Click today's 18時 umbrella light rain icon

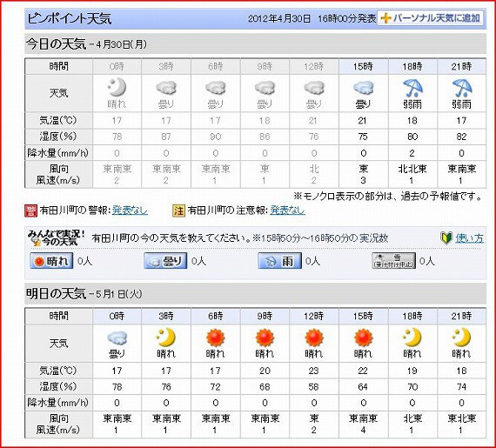(412, 88)
